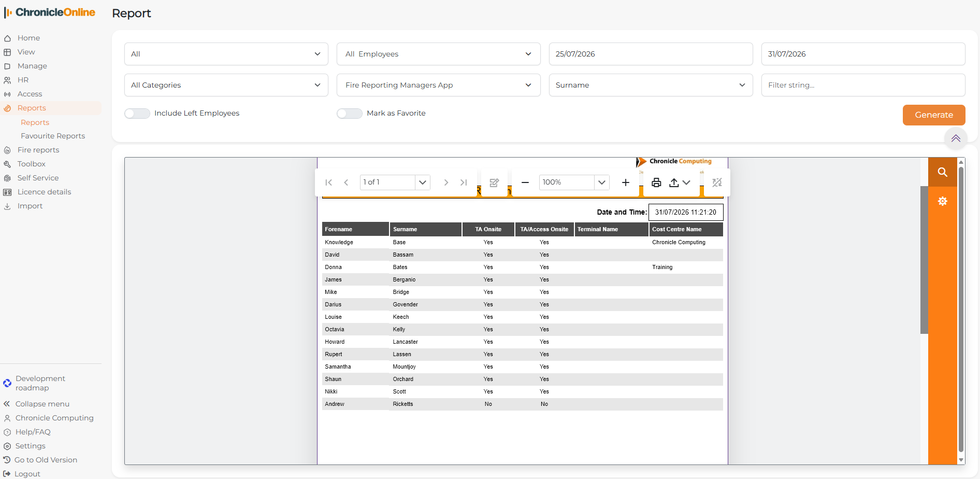Click the Collapse menu link
This screenshot has width=980, height=479.
coord(42,404)
